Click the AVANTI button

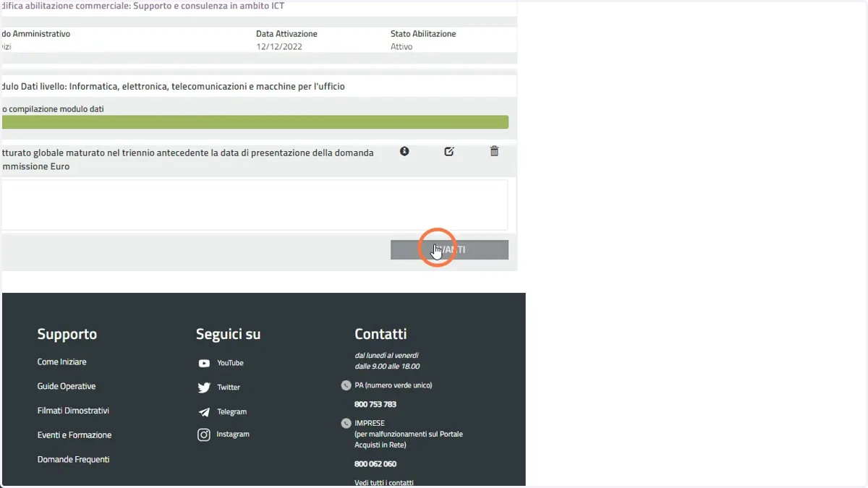click(449, 249)
